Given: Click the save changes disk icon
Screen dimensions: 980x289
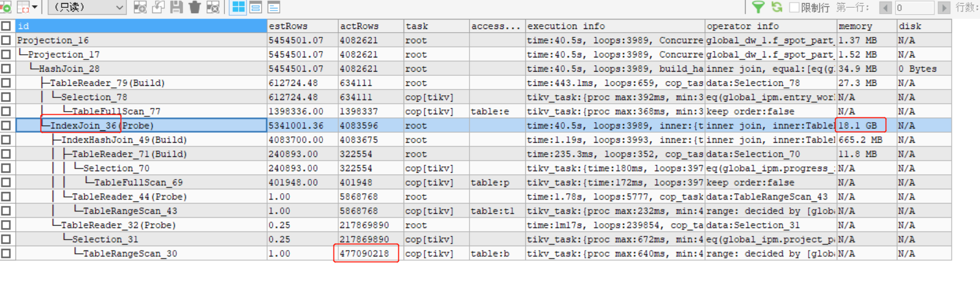Looking at the screenshot, I should tap(177, 7).
